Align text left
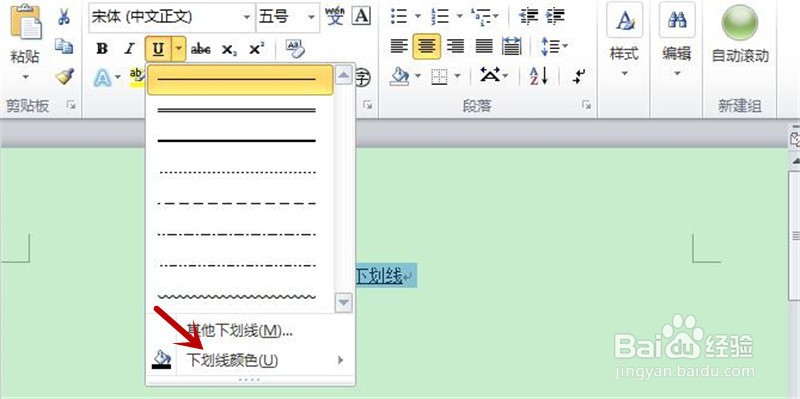 pyautogui.click(x=399, y=47)
